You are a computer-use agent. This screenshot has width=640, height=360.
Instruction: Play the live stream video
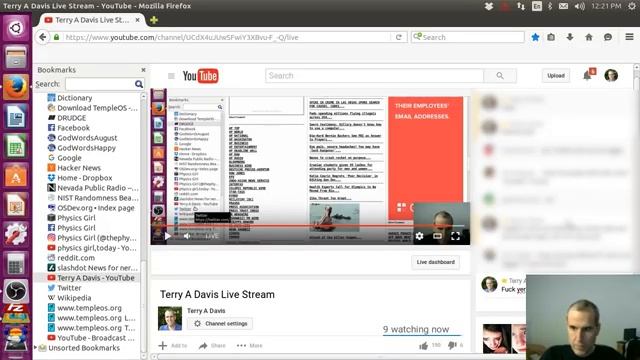pos(168,236)
